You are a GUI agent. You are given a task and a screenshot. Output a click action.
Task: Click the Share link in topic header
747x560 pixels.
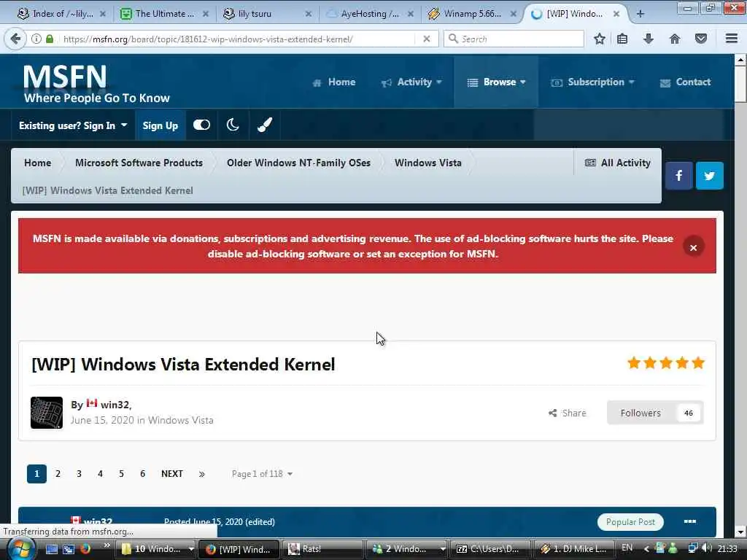coord(568,413)
